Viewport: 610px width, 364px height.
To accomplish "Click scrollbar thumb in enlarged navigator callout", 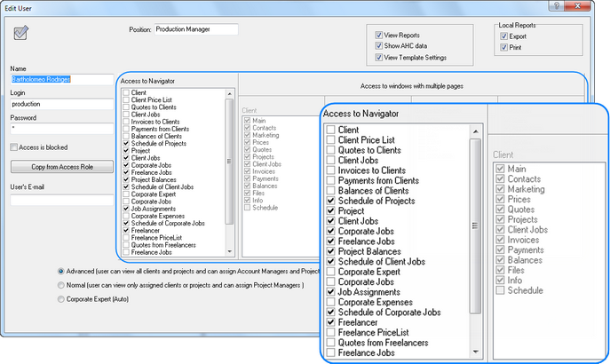I will [475, 226].
